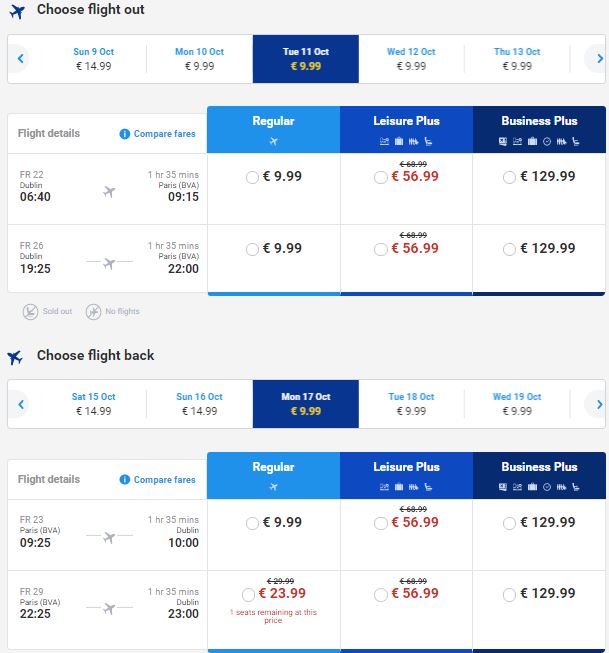
Task: Click the plane icon in FR 22 flight row
Action: tap(109, 192)
